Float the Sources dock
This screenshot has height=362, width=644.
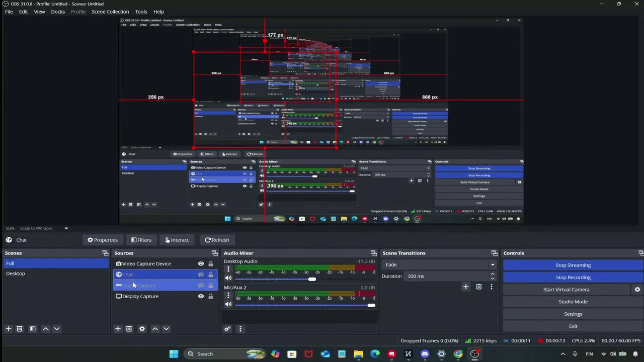click(x=215, y=253)
